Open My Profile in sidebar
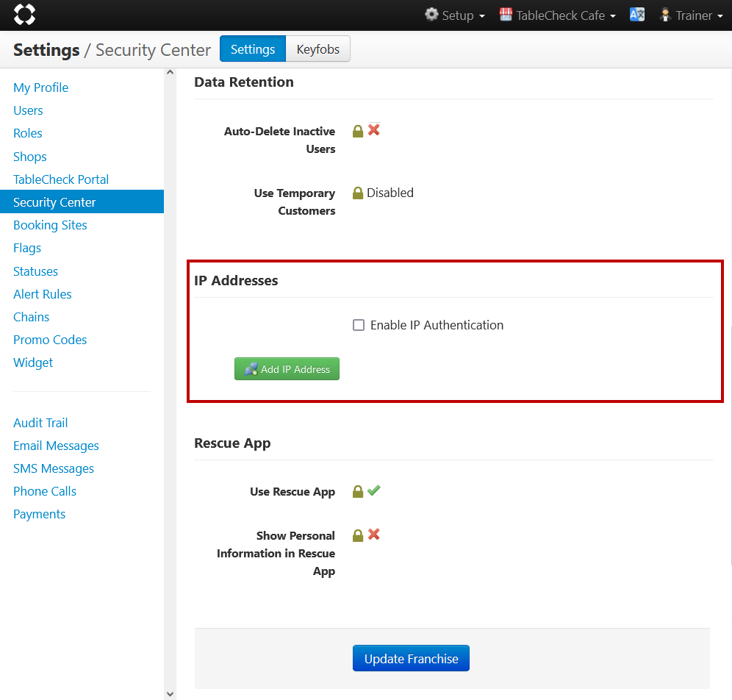This screenshot has width=732, height=700. coord(40,87)
